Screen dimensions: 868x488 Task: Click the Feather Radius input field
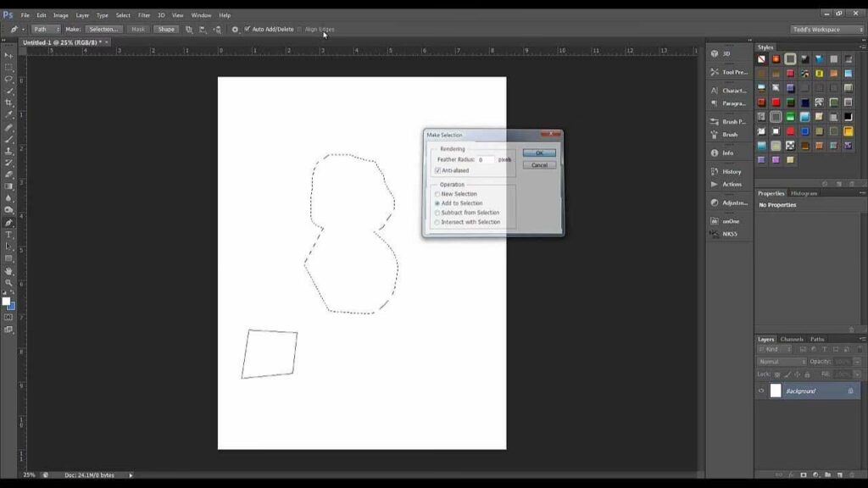485,159
